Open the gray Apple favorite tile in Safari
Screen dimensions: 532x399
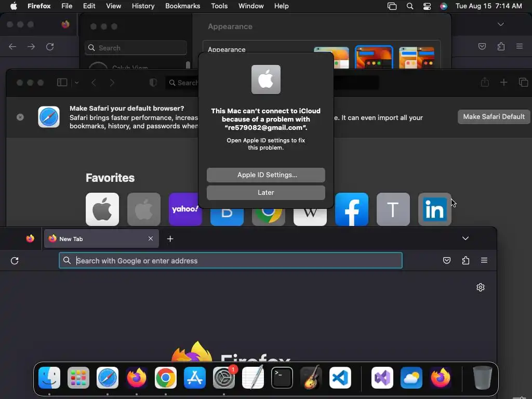coord(144,209)
